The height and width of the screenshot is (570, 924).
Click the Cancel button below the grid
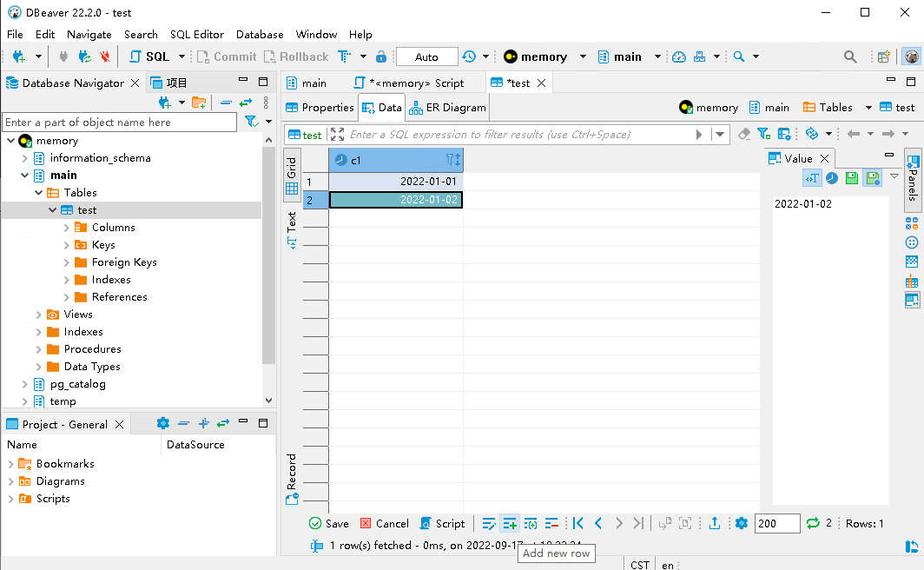pyautogui.click(x=385, y=523)
